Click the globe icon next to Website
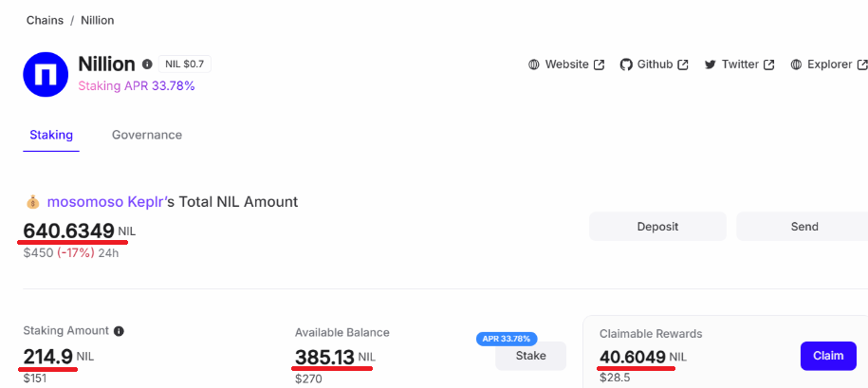This screenshot has height=388, width=868. pyautogui.click(x=534, y=65)
